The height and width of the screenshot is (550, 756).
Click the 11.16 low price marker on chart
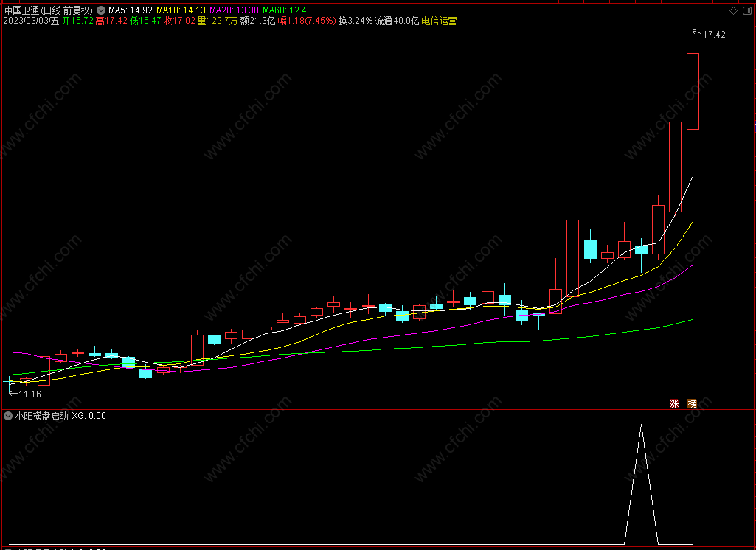click(x=30, y=394)
